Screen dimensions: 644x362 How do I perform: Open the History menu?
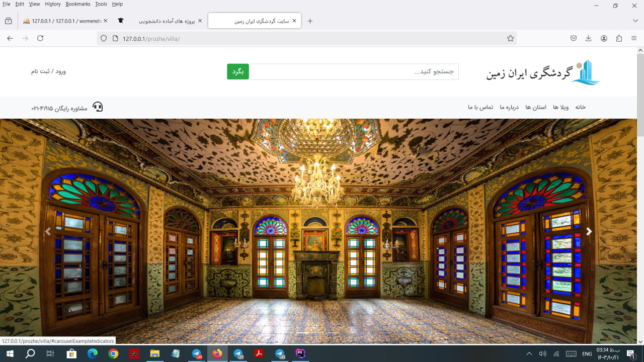point(52,4)
